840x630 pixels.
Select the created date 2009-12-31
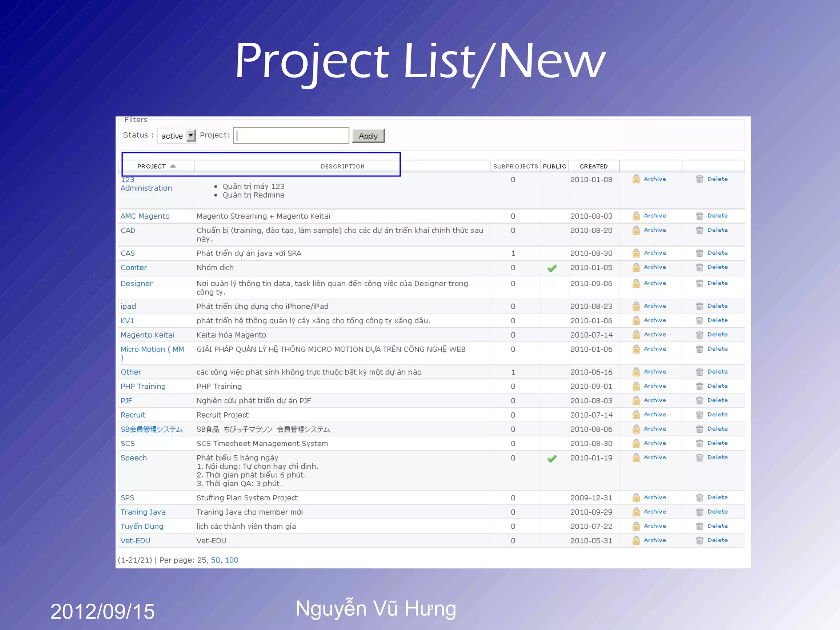(x=591, y=498)
